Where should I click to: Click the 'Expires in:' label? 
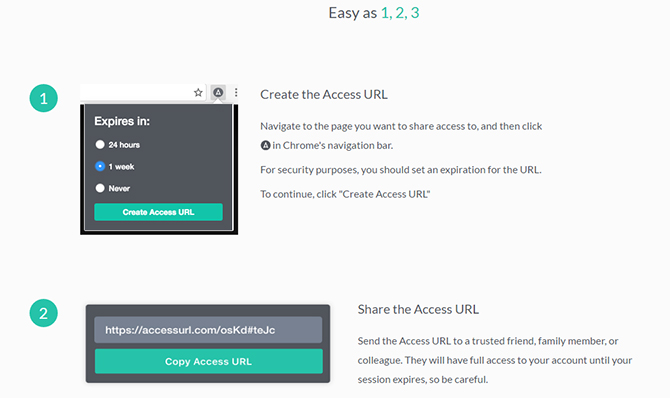122,121
